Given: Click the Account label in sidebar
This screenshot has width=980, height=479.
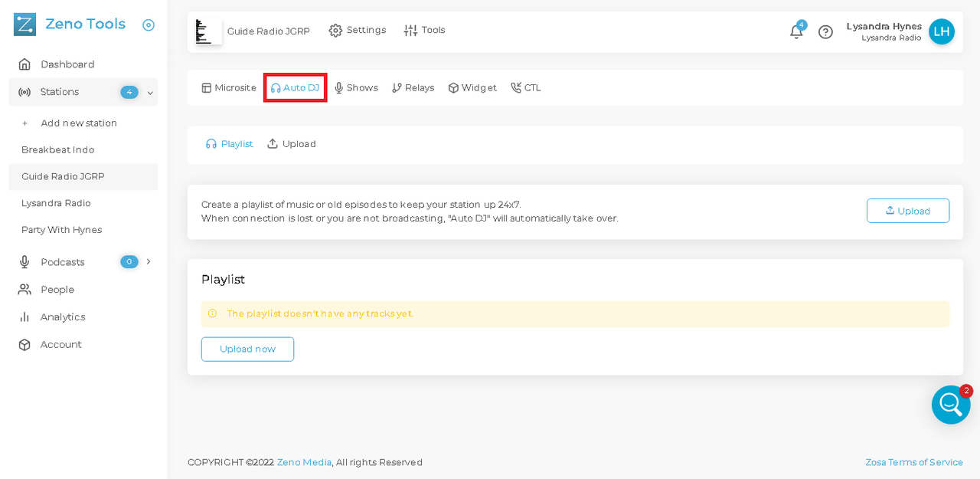Looking at the screenshot, I should click(x=61, y=345).
